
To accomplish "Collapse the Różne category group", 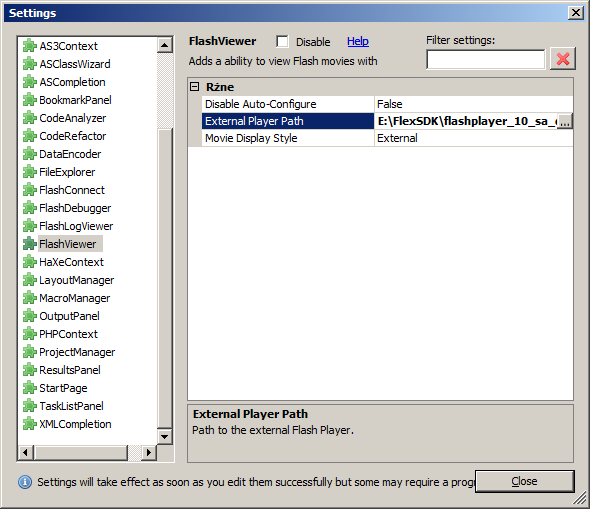I will 195,87.
